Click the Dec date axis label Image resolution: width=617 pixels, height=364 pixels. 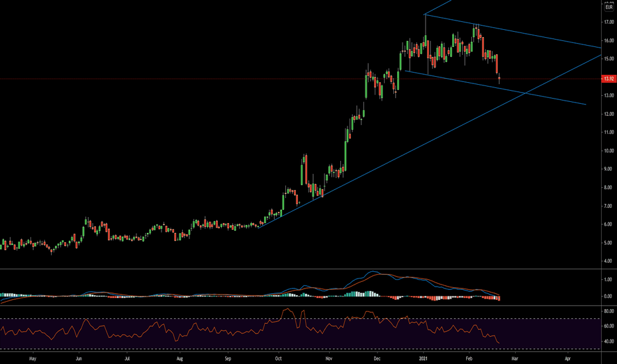pos(377,359)
